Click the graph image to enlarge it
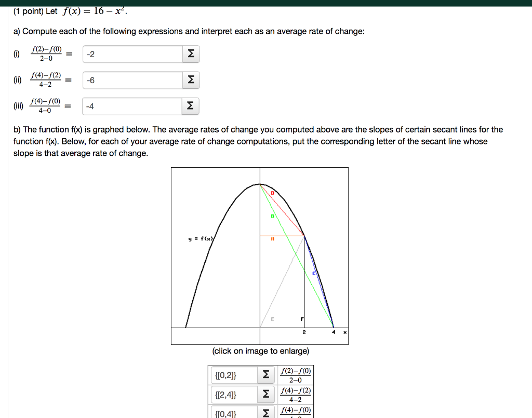The height and width of the screenshot is (418, 532). pyautogui.click(x=260, y=254)
